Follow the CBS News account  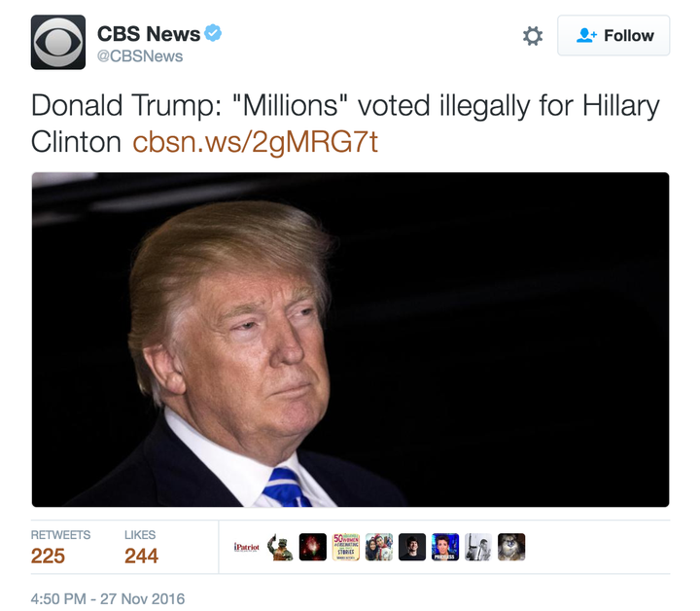[x=613, y=35]
